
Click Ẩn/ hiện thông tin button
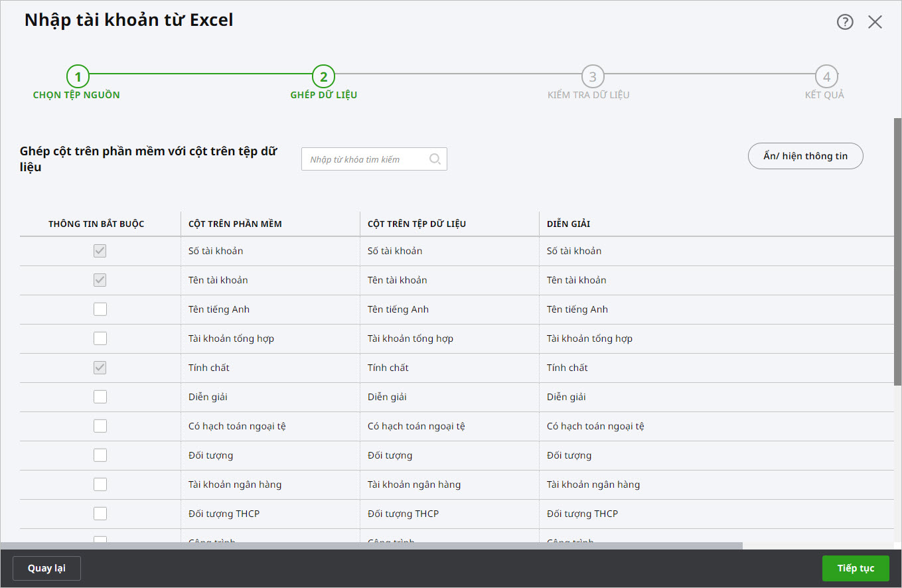(x=805, y=156)
